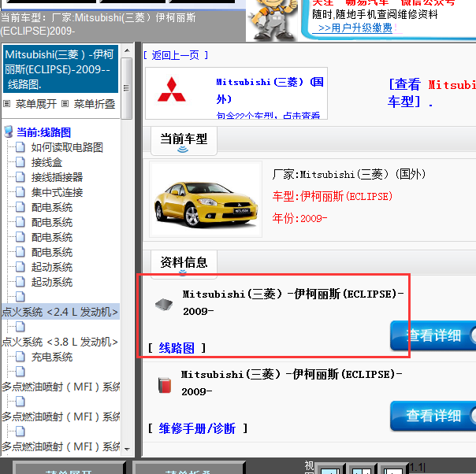Click red text 年份:2009-
Viewport: 476px width, 474px height.
[x=299, y=218]
